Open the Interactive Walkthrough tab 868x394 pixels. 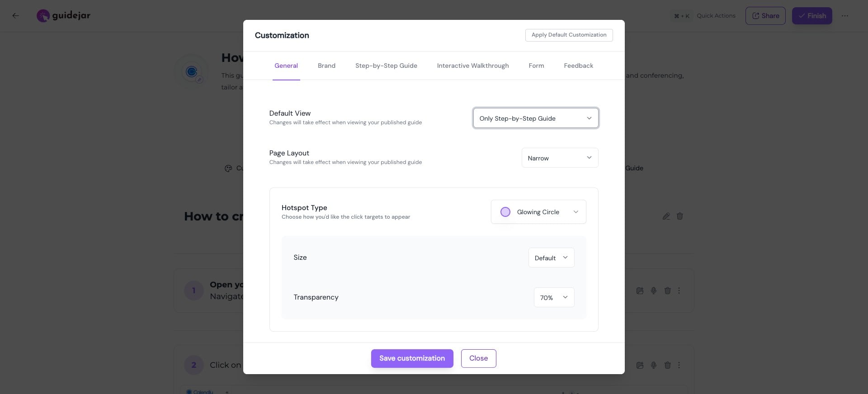(473, 66)
